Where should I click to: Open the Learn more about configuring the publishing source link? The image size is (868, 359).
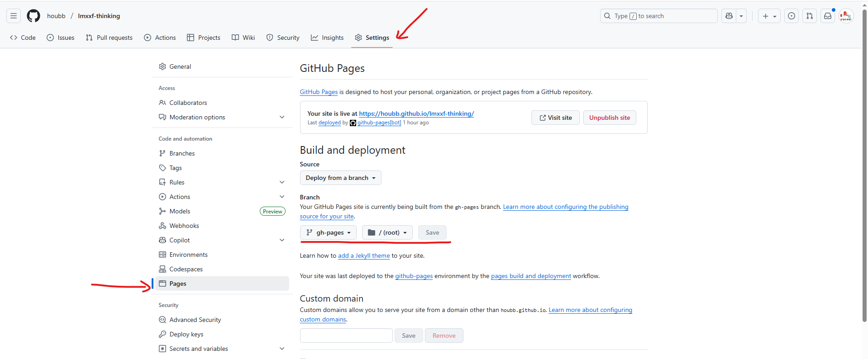pos(565,207)
